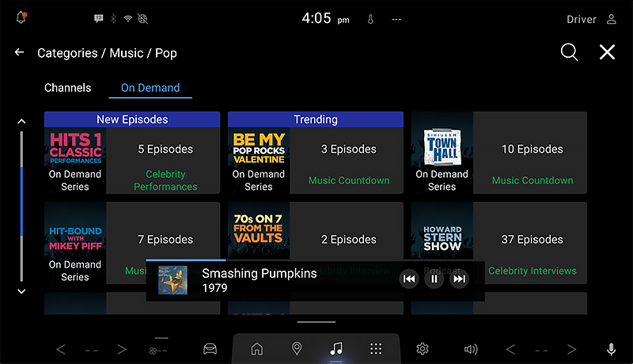633x364 pixels.
Task: Tap the message status icon
Action: click(x=98, y=18)
